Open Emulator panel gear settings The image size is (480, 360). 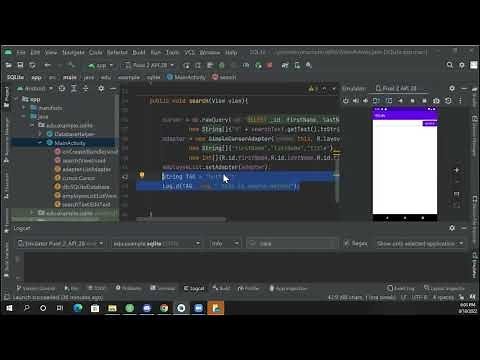click(x=452, y=88)
